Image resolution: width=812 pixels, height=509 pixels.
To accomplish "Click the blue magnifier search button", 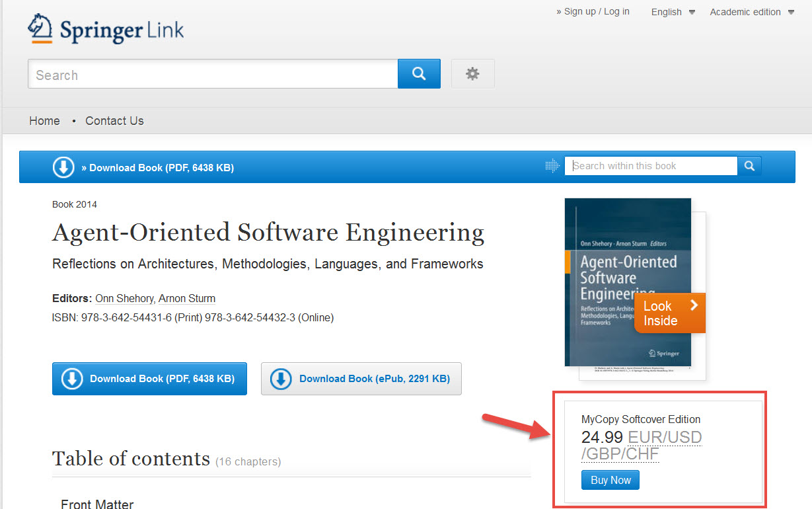I will point(419,73).
